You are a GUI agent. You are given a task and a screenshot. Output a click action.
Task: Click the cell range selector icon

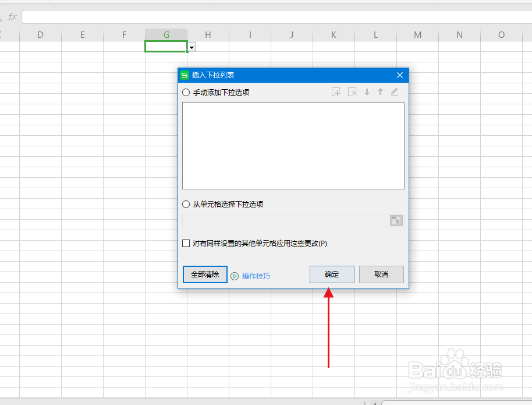point(396,220)
